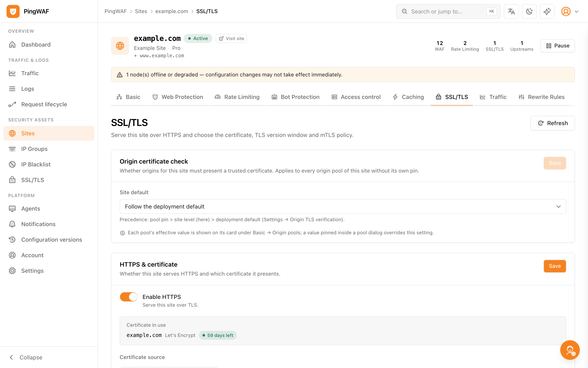
Task: Click Sites in the breadcrumb
Action: coord(141,11)
